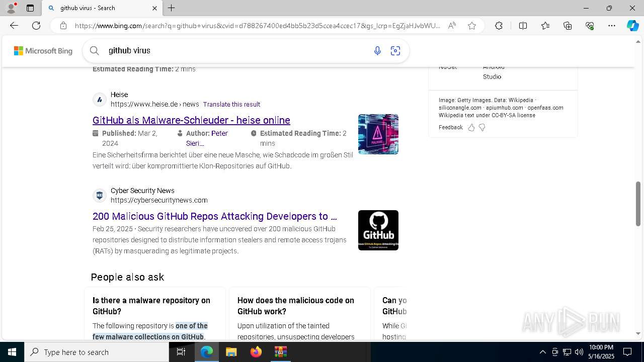Open the malware warning thumbnail
Viewport: 644px width, 362px height.
[378, 134]
